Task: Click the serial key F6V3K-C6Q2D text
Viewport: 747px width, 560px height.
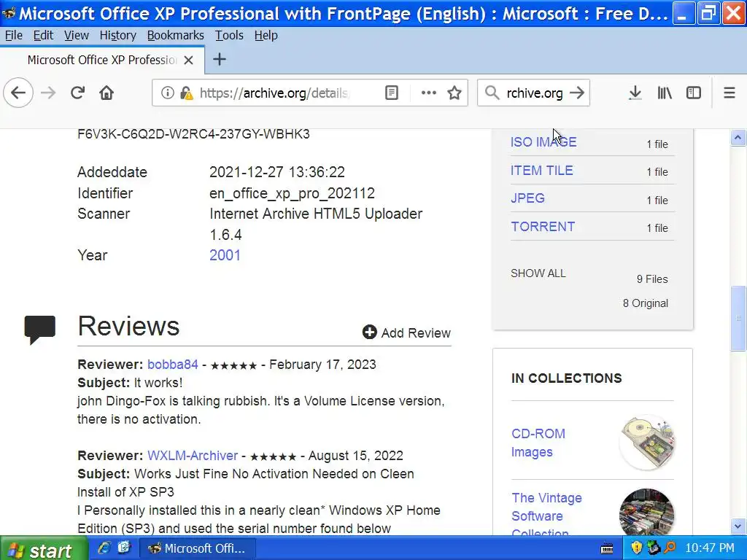Action: coord(193,134)
